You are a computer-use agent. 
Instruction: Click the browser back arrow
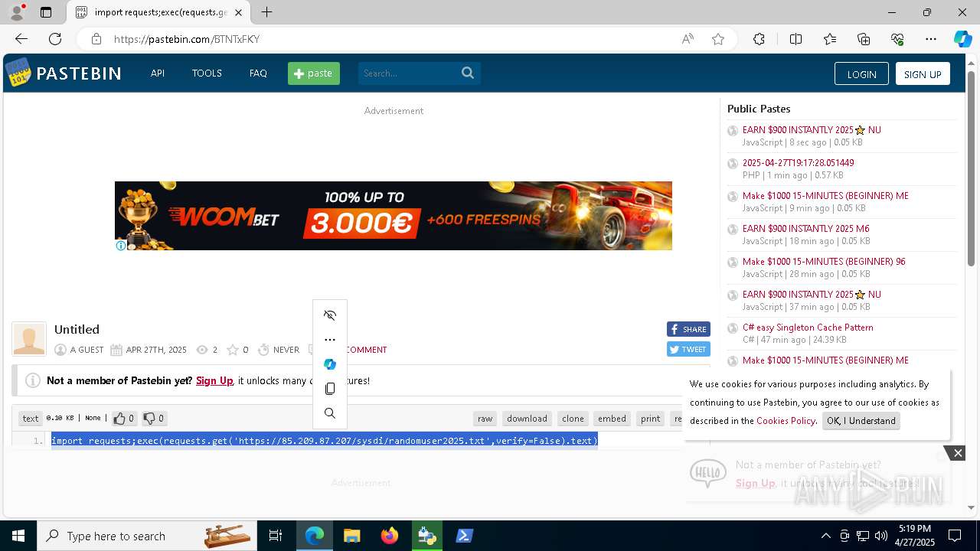pos(21,39)
